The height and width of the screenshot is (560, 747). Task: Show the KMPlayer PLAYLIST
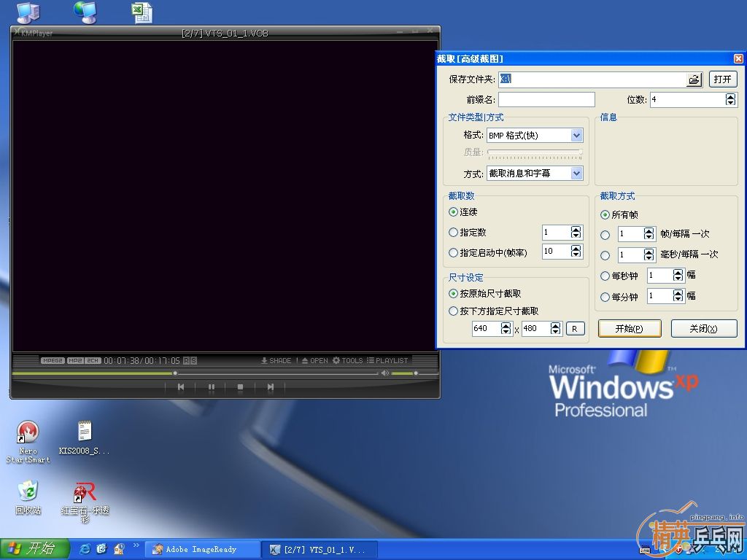pyautogui.click(x=387, y=360)
